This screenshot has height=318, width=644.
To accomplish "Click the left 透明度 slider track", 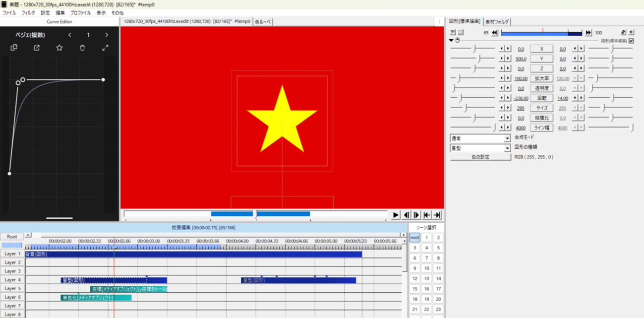I will 472,88.
